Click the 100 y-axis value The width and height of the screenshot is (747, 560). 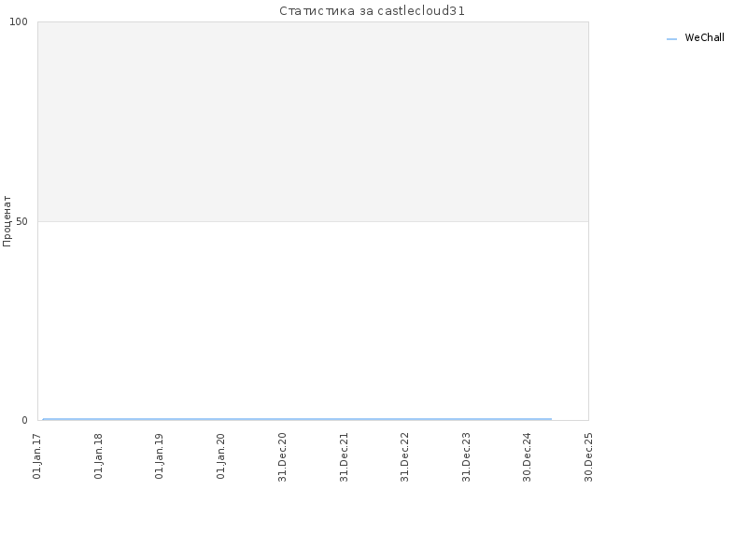[19, 21]
